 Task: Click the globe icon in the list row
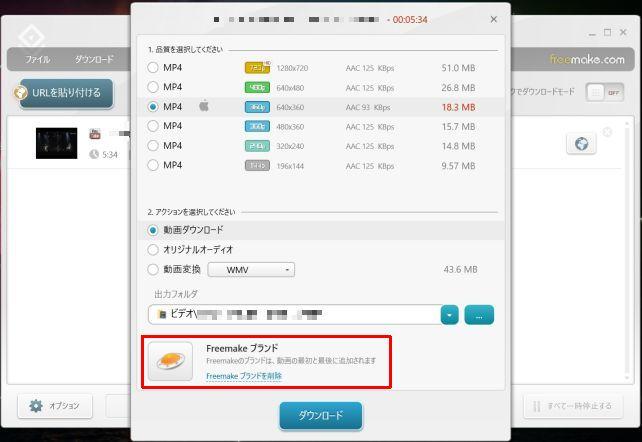click(x=581, y=144)
